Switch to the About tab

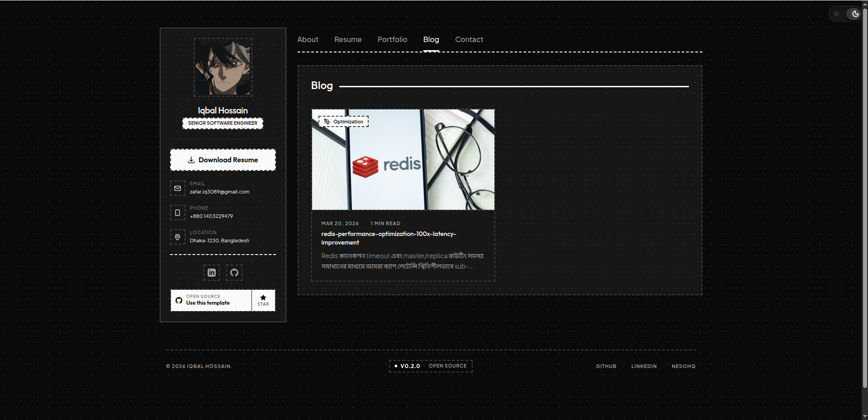308,39
